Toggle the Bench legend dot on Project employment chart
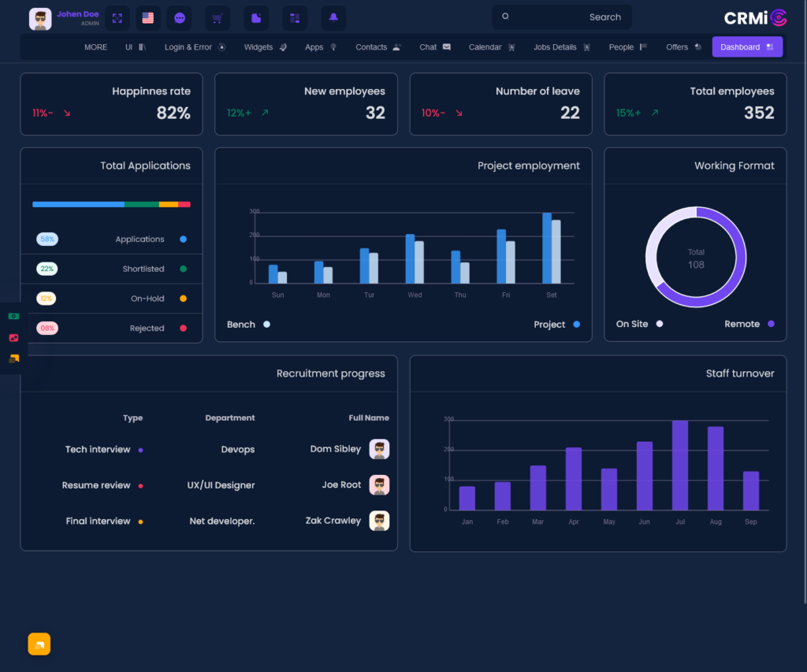 coord(266,324)
